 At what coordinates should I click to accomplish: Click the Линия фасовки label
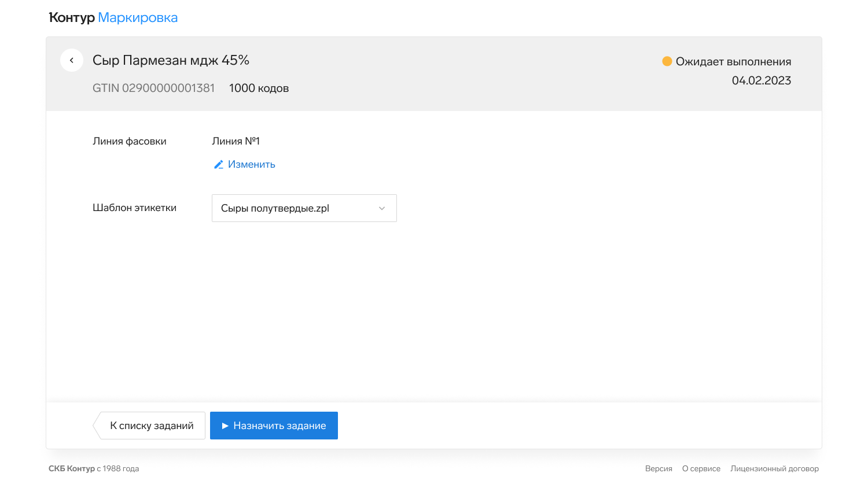pos(130,141)
